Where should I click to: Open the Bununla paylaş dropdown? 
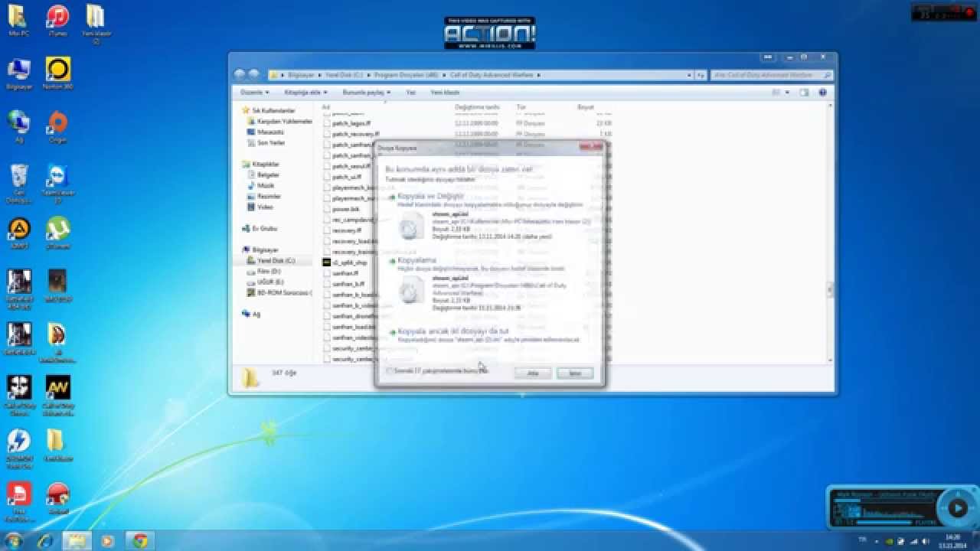[x=367, y=92]
